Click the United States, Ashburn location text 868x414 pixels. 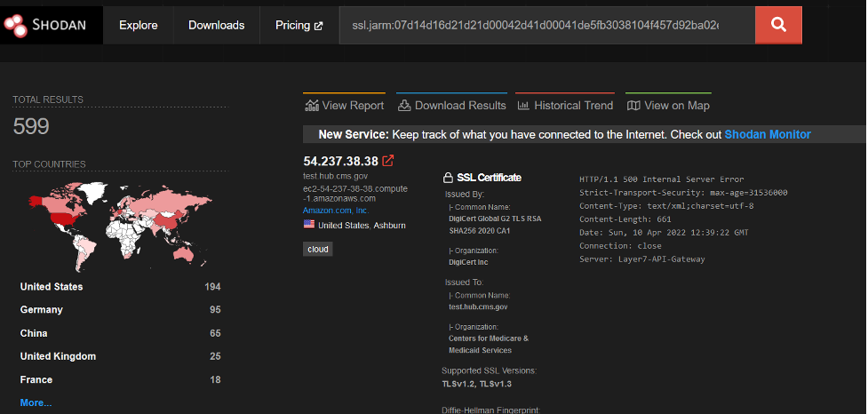point(362,226)
